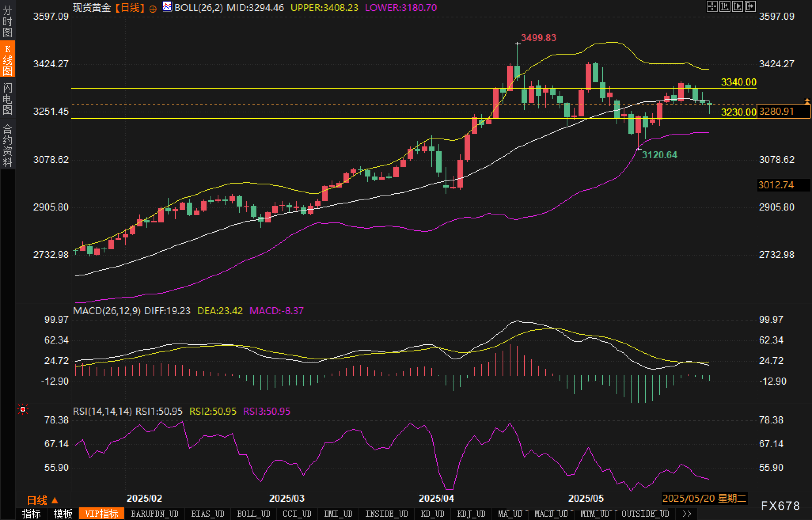Click the BOLL indicator chart icon

point(167,7)
